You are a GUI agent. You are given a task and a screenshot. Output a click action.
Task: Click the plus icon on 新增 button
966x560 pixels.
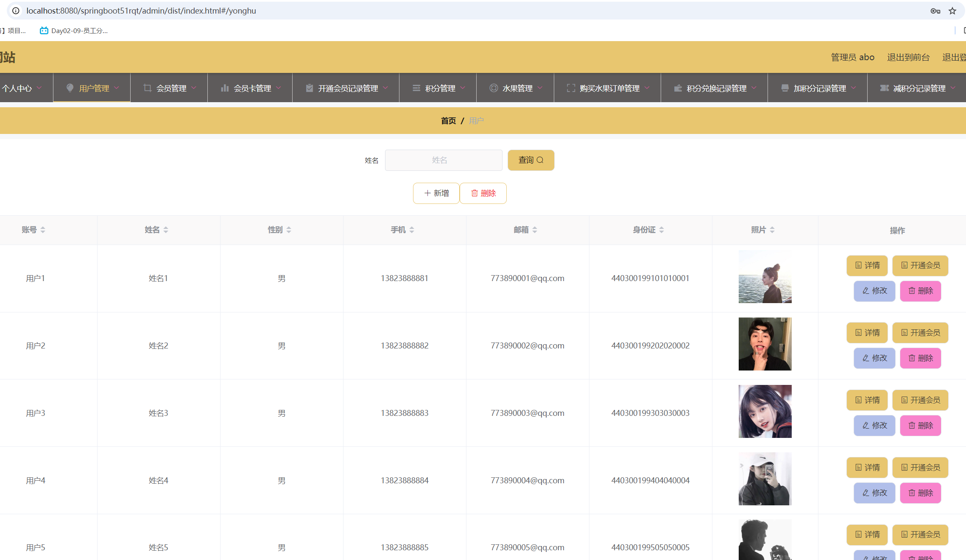pos(427,193)
